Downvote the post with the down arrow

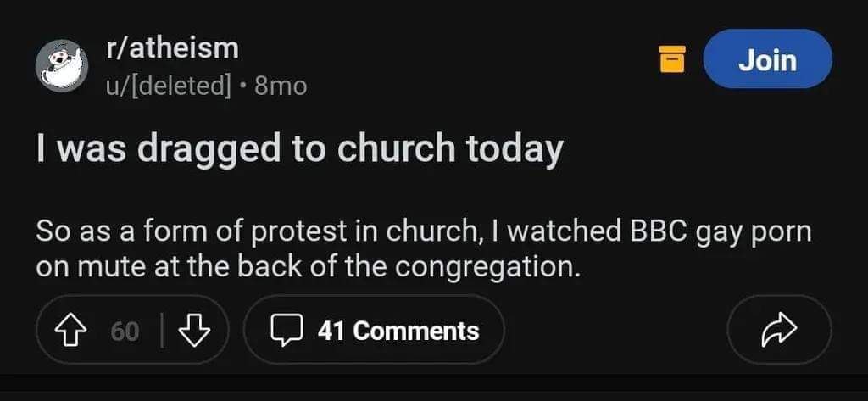tap(196, 330)
